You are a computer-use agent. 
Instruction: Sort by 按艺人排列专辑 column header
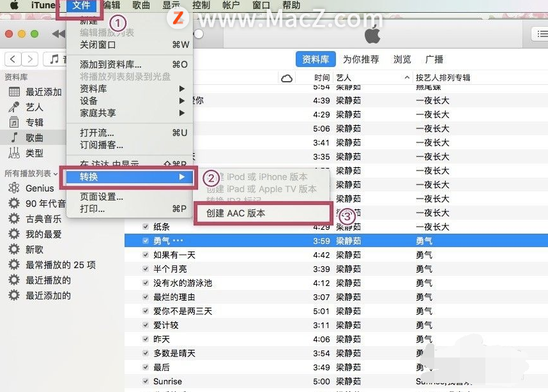click(x=443, y=77)
